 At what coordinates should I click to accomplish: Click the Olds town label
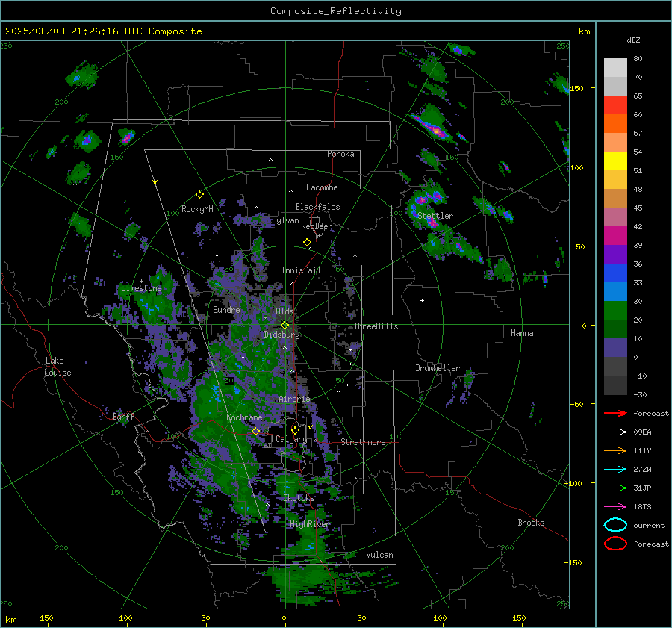pyautogui.click(x=284, y=311)
